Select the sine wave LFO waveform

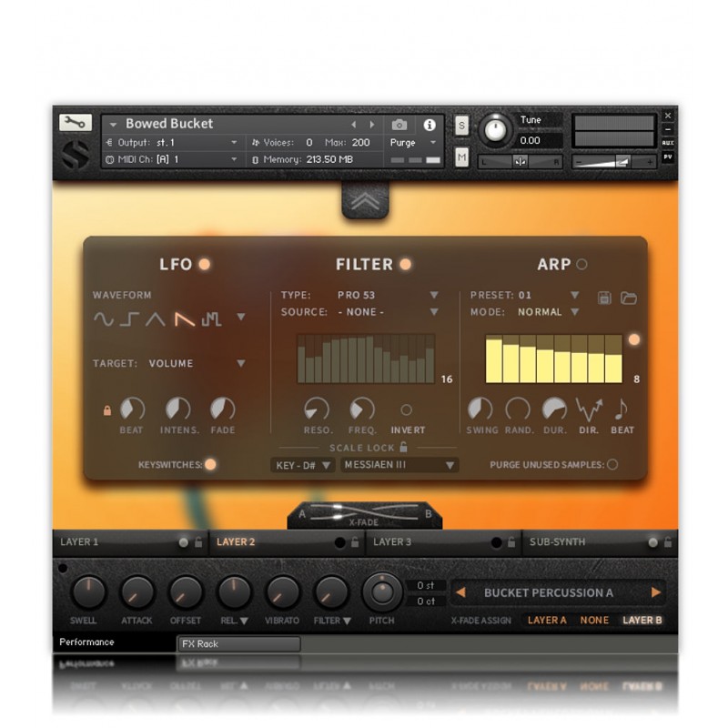pos(104,318)
